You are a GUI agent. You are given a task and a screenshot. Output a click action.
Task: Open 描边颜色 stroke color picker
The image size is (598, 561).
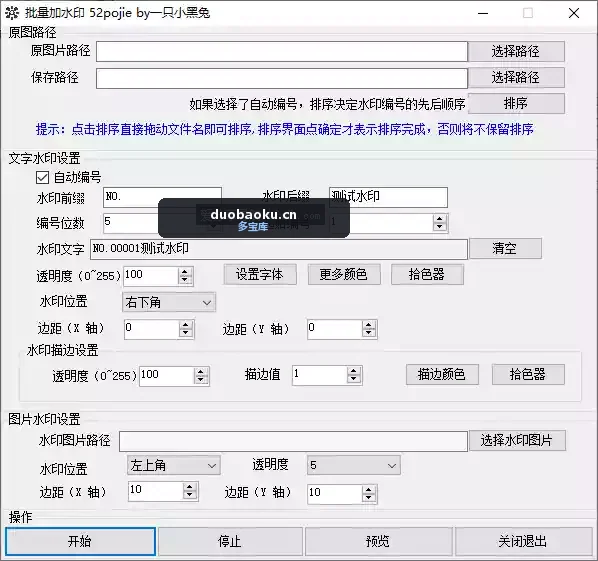point(442,375)
